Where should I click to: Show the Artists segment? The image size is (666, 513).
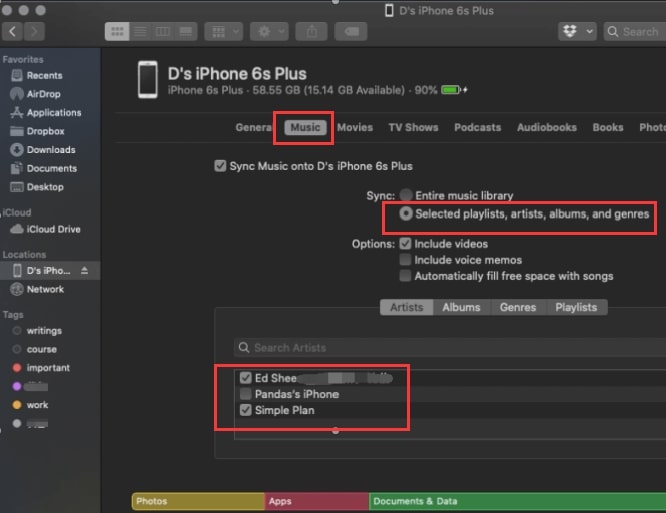pos(406,307)
